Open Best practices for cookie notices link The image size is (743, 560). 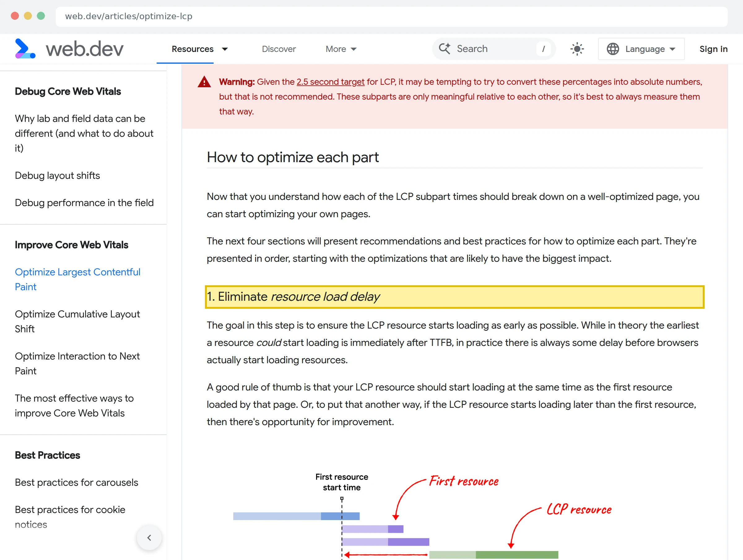tap(70, 517)
